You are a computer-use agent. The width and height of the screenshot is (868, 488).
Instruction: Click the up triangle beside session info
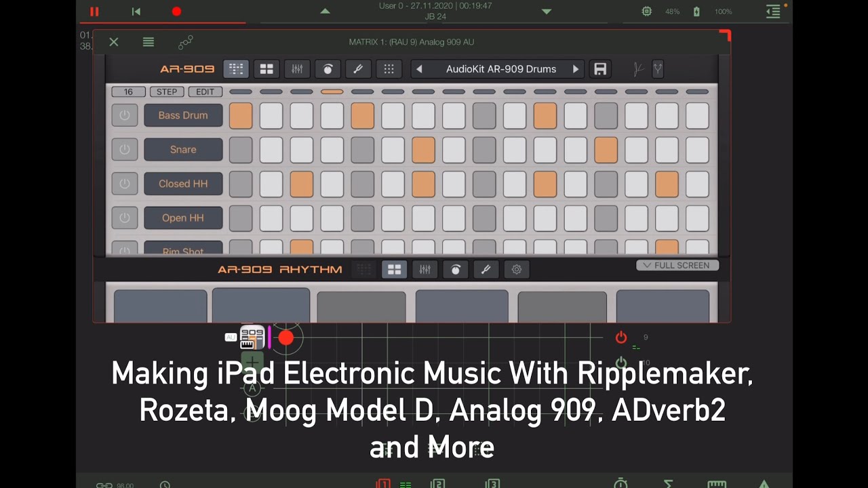pos(325,12)
